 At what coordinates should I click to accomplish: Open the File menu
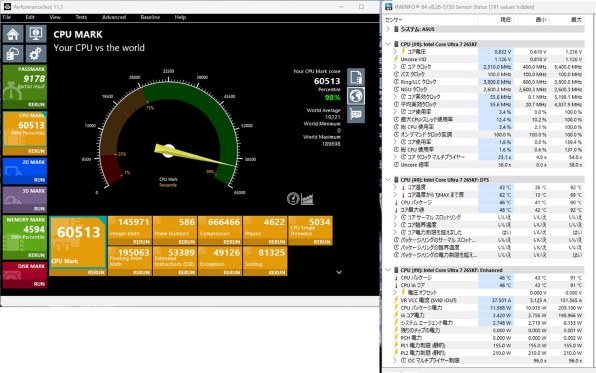(7, 17)
